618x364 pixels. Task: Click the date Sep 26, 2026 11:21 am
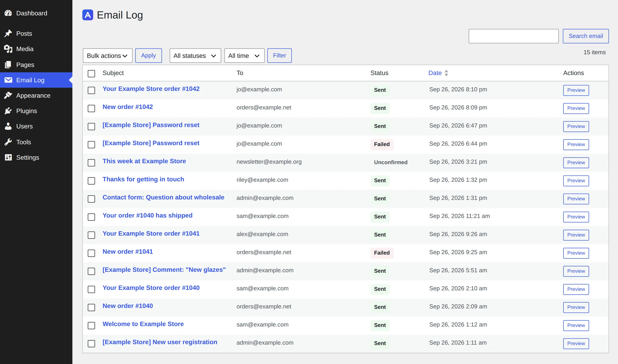(x=459, y=216)
